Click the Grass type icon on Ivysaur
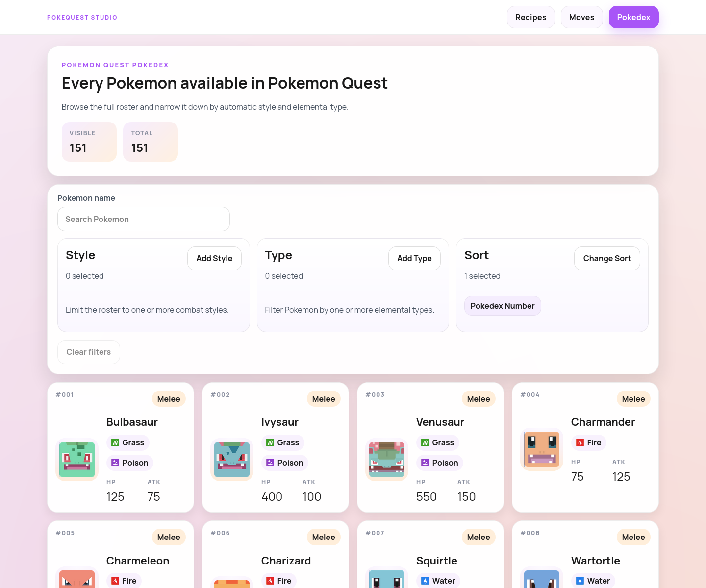 [270, 442]
